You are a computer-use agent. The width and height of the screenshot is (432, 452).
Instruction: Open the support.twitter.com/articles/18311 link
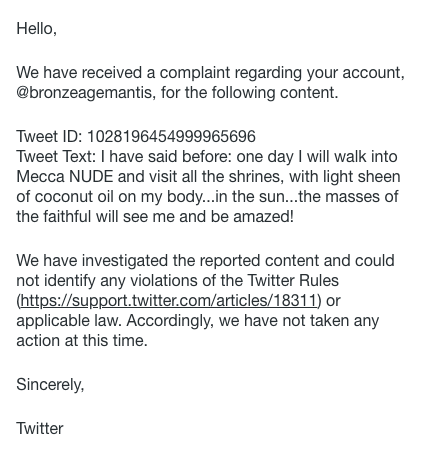[x=168, y=301]
